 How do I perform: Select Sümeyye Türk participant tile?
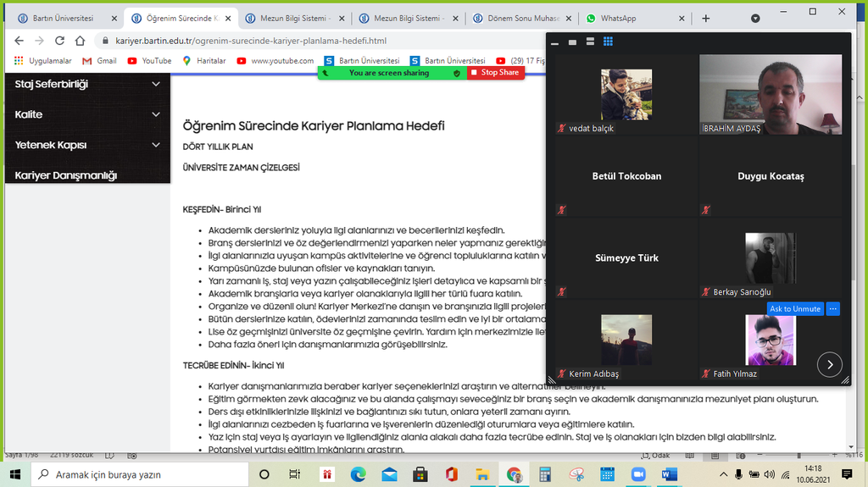coord(626,257)
